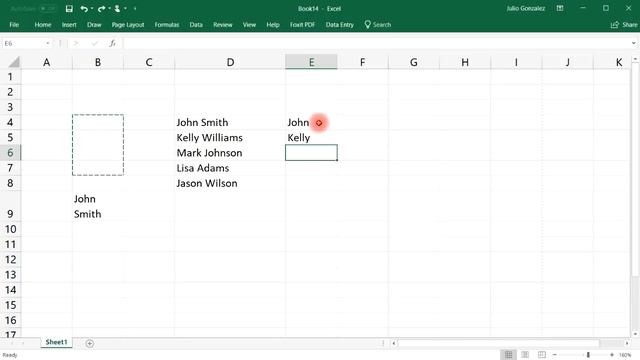640x360 pixels.
Task: Click the Insert Function fx icon
Action: tap(113, 43)
